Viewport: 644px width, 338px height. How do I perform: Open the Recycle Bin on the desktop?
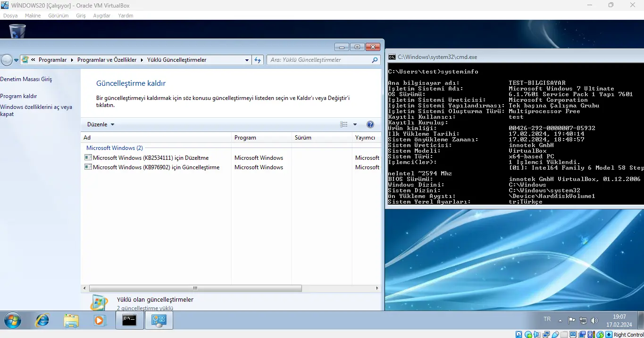point(17,31)
